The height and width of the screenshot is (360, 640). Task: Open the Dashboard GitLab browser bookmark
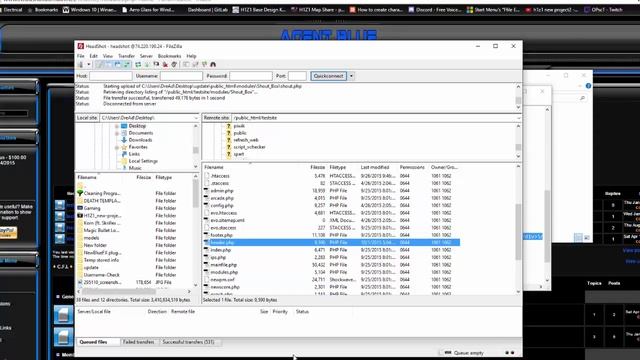208,9
